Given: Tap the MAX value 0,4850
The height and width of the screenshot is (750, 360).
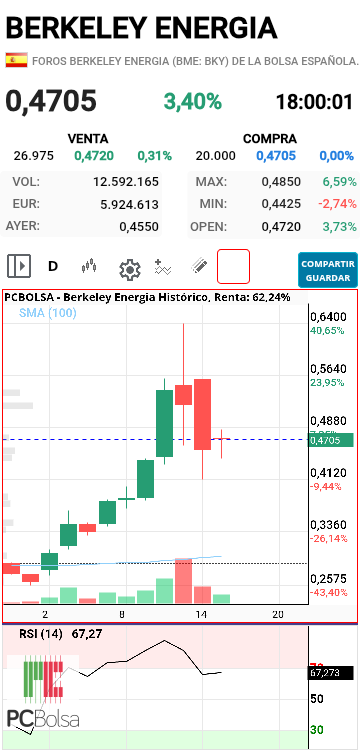Looking at the screenshot, I should point(281,182).
